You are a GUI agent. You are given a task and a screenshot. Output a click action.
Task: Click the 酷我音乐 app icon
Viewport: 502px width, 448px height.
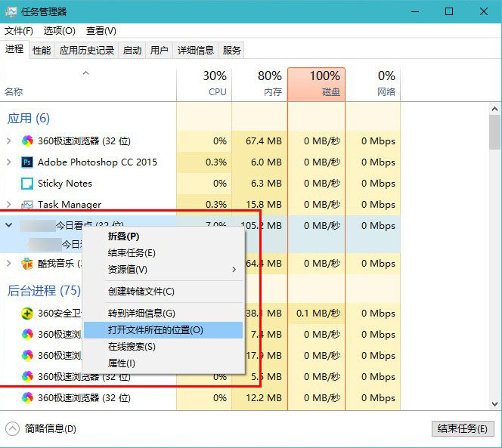(x=27, y=263)
